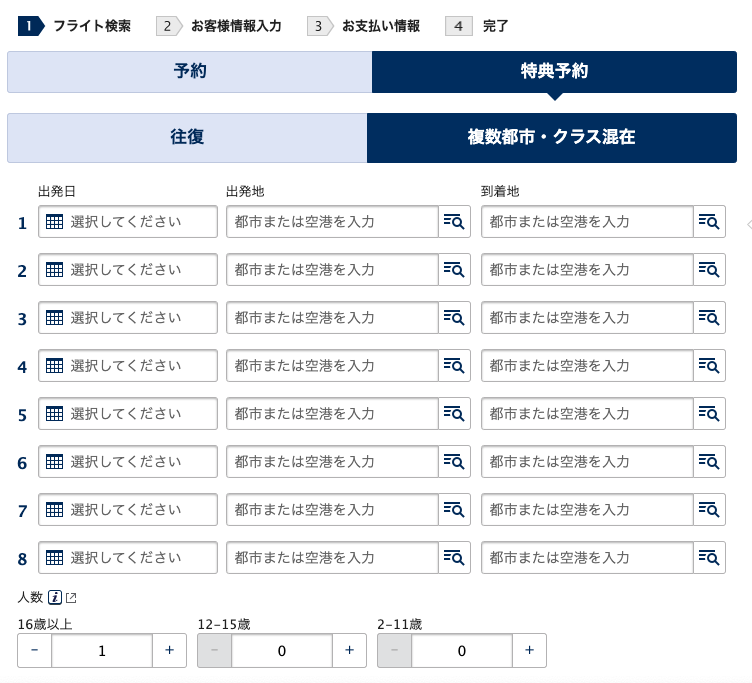
Task: Choose the 往復 trip type
Action: pyautogui.click(x=187, y=138)
